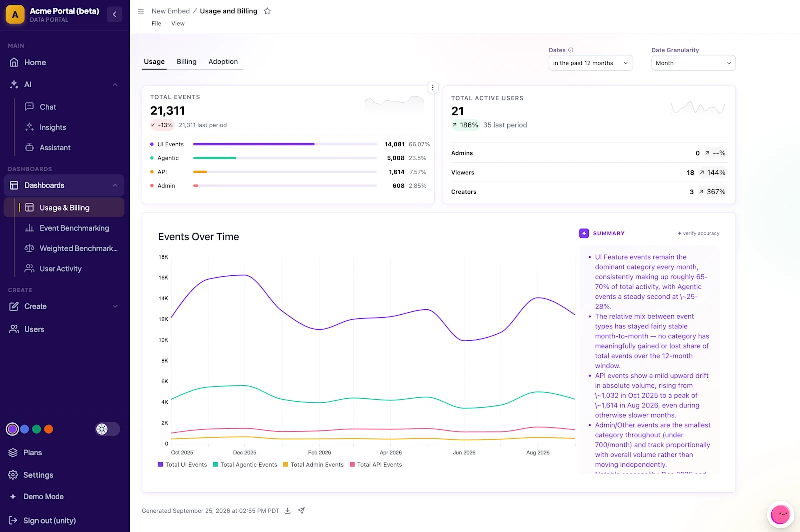
Task: Switch to the Adoption tab
Action: 223,62
